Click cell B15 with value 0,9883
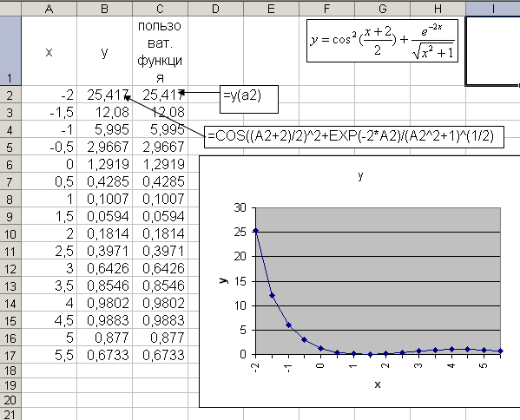Viewport: 520px width, 420px height. point(104,320)
